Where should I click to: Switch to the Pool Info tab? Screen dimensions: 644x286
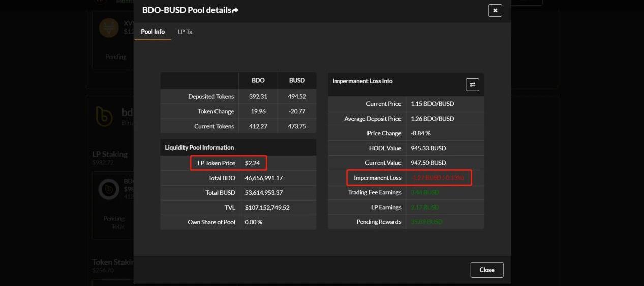pos(152,32)
